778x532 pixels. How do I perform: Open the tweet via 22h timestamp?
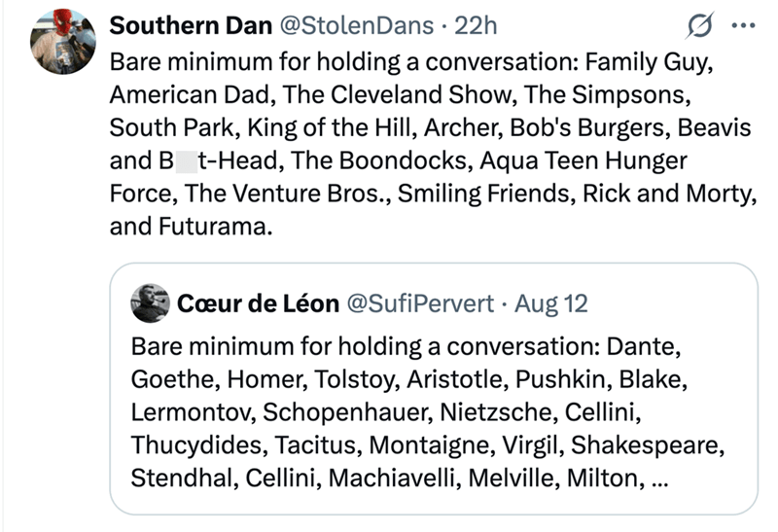coord(476,25)
